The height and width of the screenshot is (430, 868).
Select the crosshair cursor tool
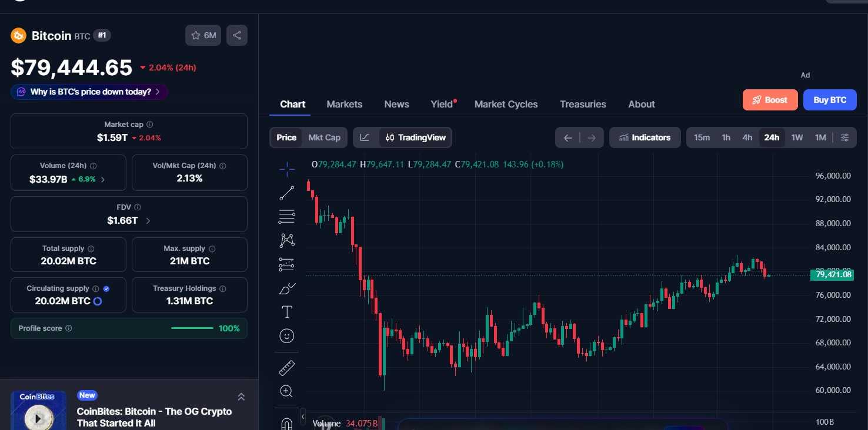(x=287, y=169)
